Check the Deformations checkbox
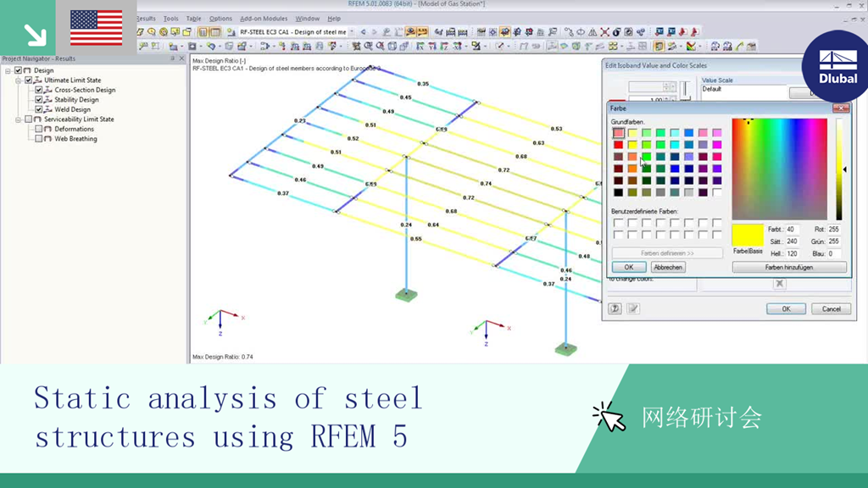This screenshot has width=868, height=488. pyautogui.click(x=39, y=129)
